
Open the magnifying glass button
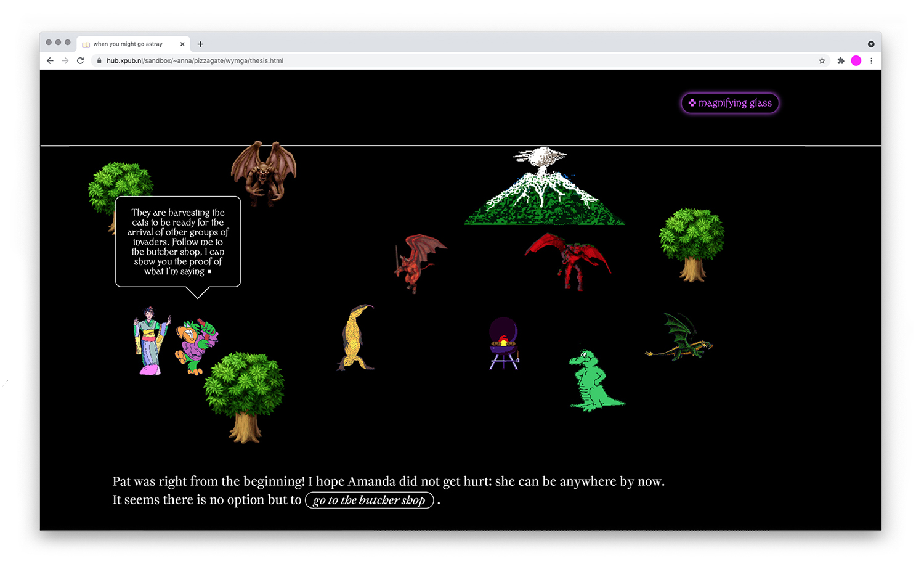pyautogui.click(x=730, y=103)
